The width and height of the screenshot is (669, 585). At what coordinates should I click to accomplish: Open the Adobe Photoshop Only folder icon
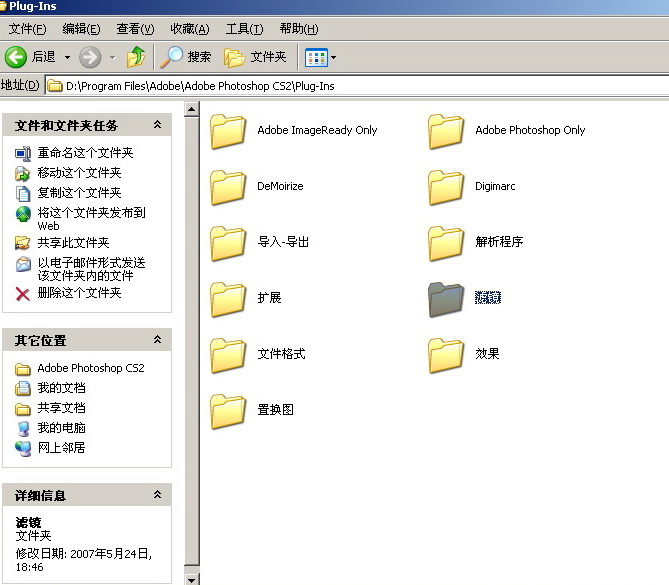coord(446,131)
